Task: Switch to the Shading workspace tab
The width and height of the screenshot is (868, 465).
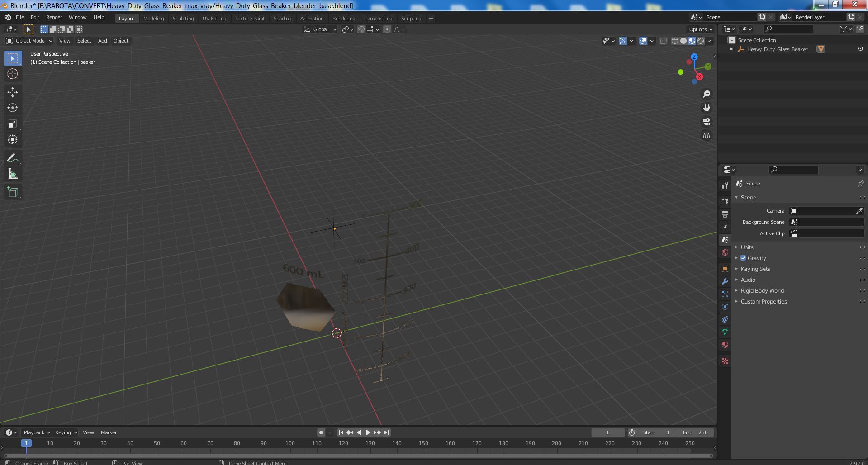Action: (x=282, y=19)
